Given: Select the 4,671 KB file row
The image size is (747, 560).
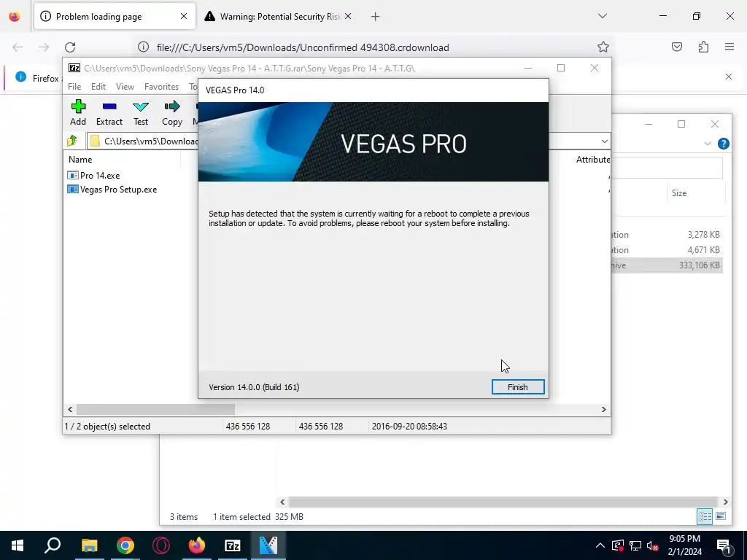Looking at the screenshot, I should (667, 250).
